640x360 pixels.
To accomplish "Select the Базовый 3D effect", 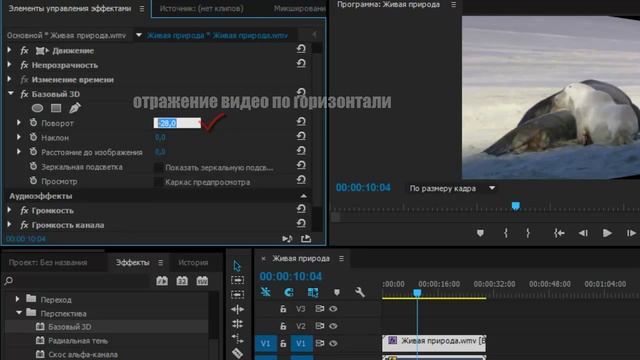I will [x=70, y=327].
